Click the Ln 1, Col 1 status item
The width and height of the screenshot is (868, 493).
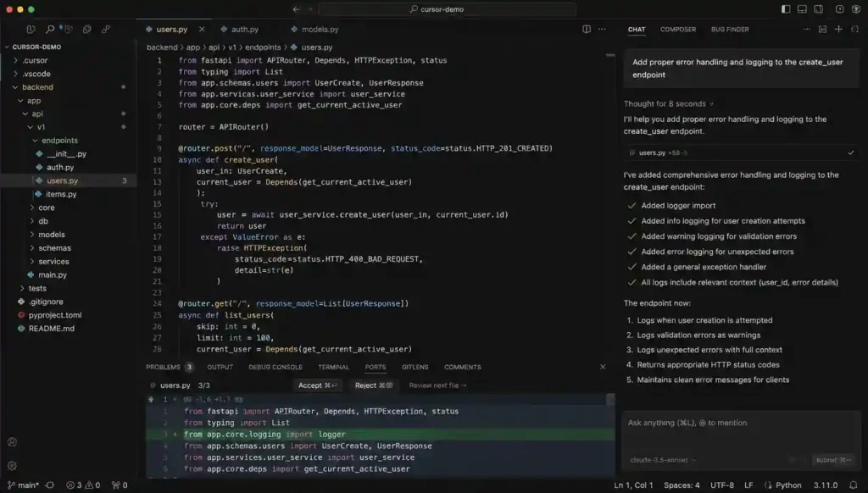633,485
